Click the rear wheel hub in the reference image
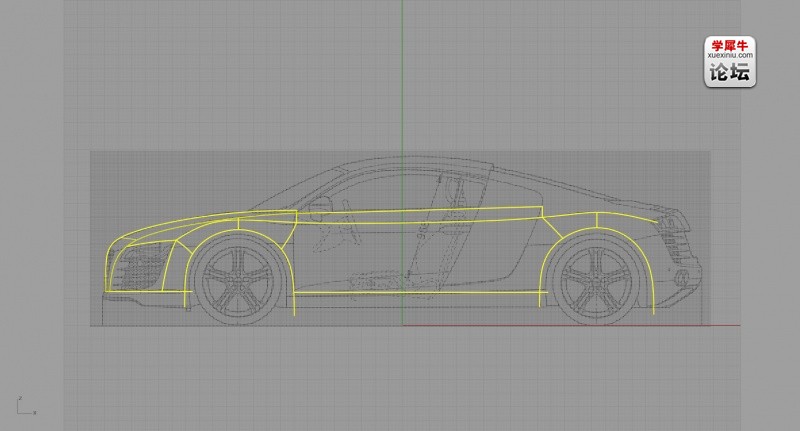The height and width of the screenshot is (431, 800). (596, 279)
